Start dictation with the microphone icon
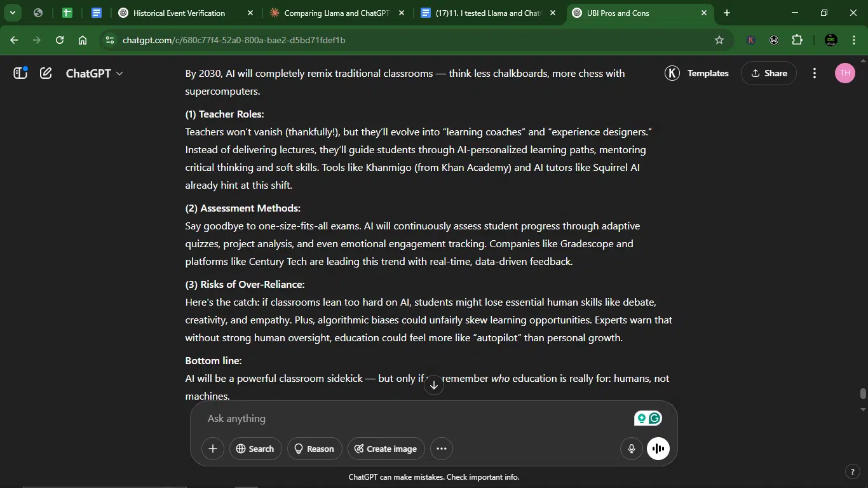 (x=632, y=449)
